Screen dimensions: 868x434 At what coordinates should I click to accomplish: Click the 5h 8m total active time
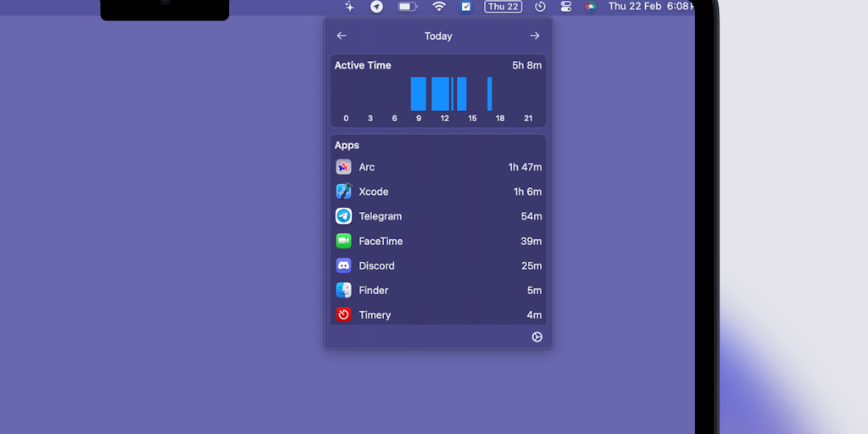[527, 65]
